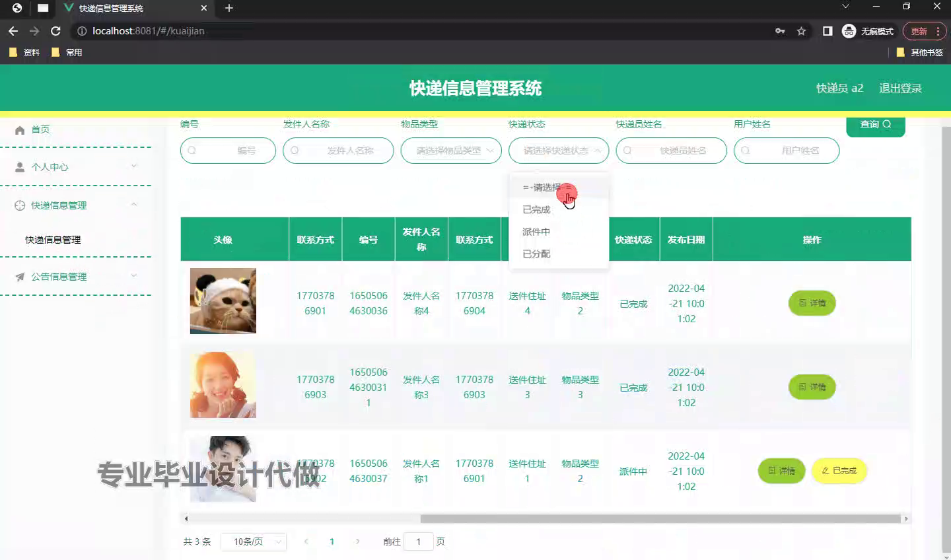Viewport: 951px width, 560px height.
Task: Click site info icon in address bar
Action: pos(81,31)
